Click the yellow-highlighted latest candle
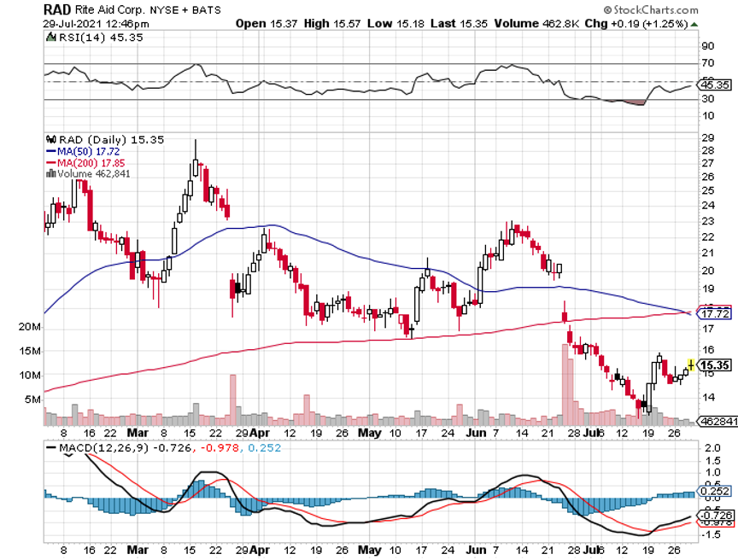The image size is (738, 560). pyautogui.click(x=691, y=365)
